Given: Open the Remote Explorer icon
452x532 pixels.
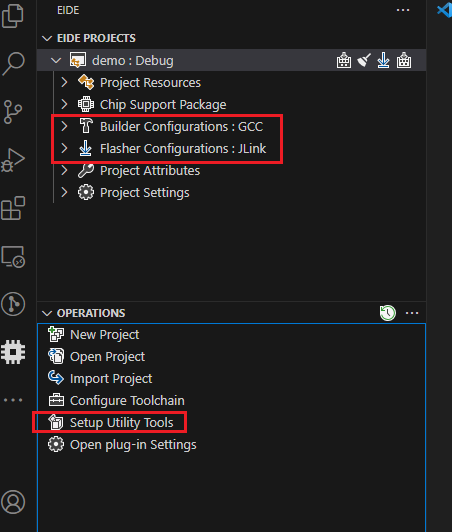Looking at the screenshot, I should coord(13,257).
